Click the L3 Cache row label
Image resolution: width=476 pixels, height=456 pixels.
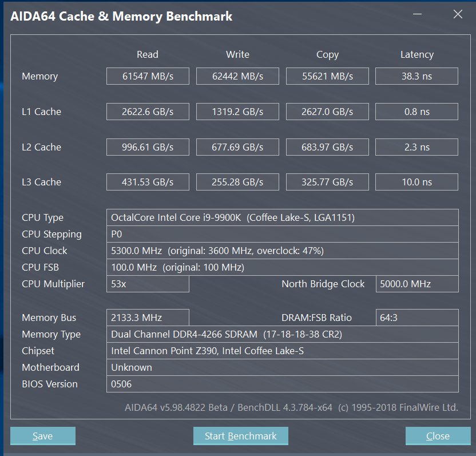[42, 182]
